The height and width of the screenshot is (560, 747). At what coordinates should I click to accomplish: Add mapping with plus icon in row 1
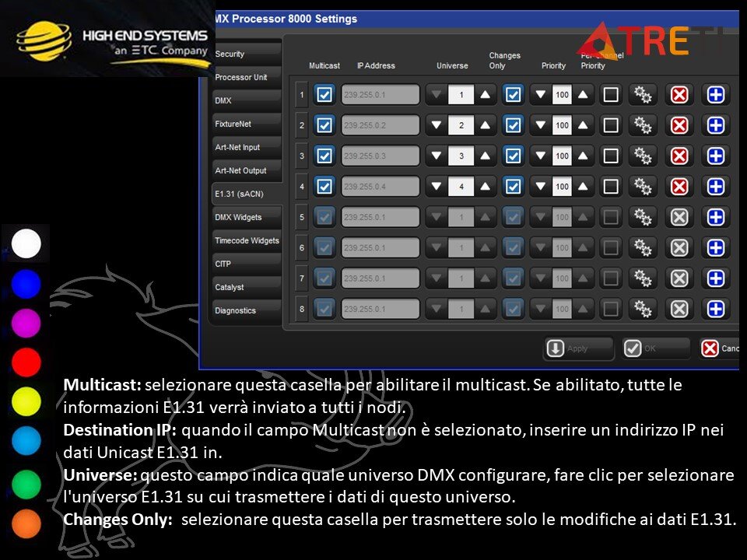716,95
